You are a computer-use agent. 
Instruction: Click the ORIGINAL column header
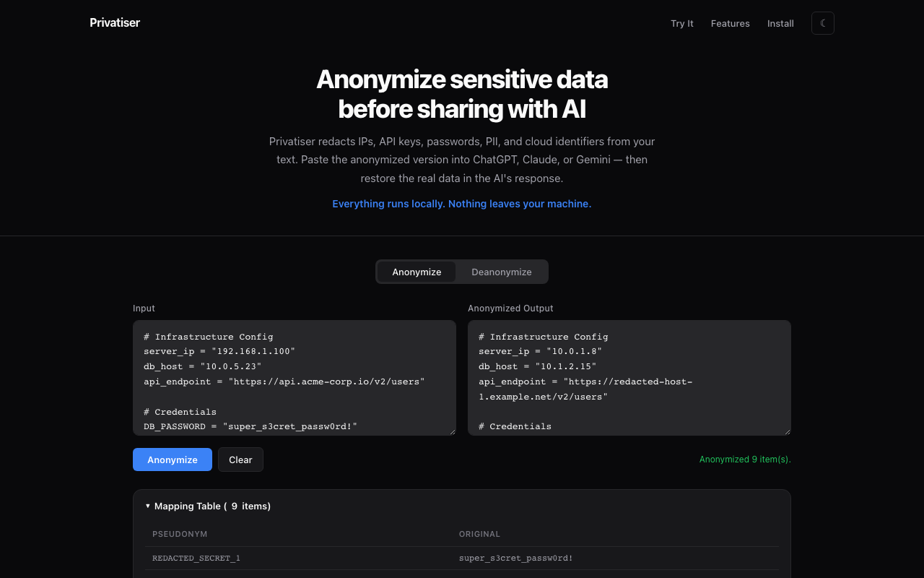tap(479, 534)
